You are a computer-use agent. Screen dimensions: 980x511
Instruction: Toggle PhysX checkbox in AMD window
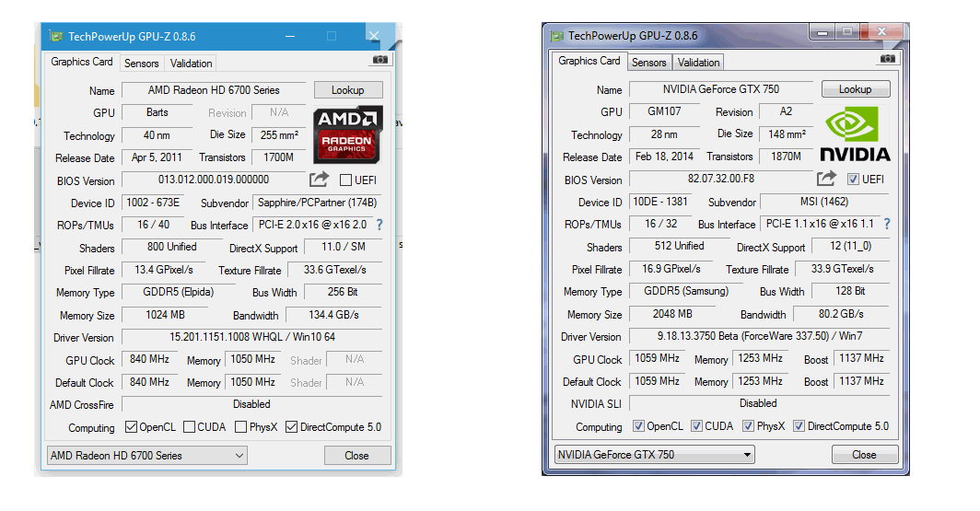pyautogui.click(x=240, y=426)
